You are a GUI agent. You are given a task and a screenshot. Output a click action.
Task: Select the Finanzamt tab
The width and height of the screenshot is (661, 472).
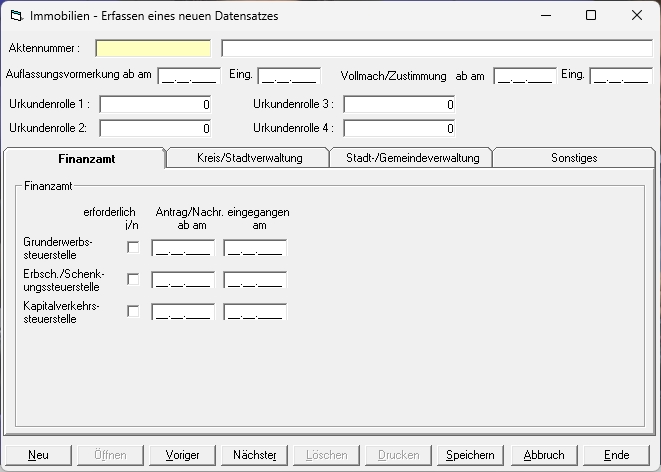coord(84,158)
